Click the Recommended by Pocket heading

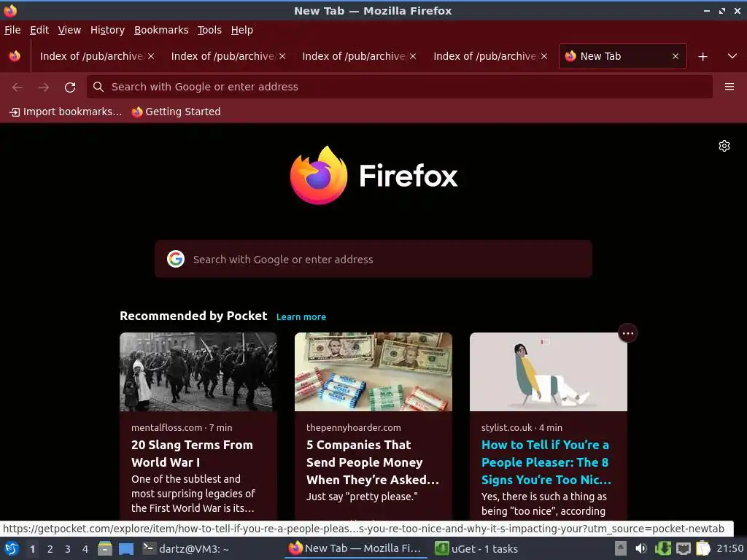[193, 316]
